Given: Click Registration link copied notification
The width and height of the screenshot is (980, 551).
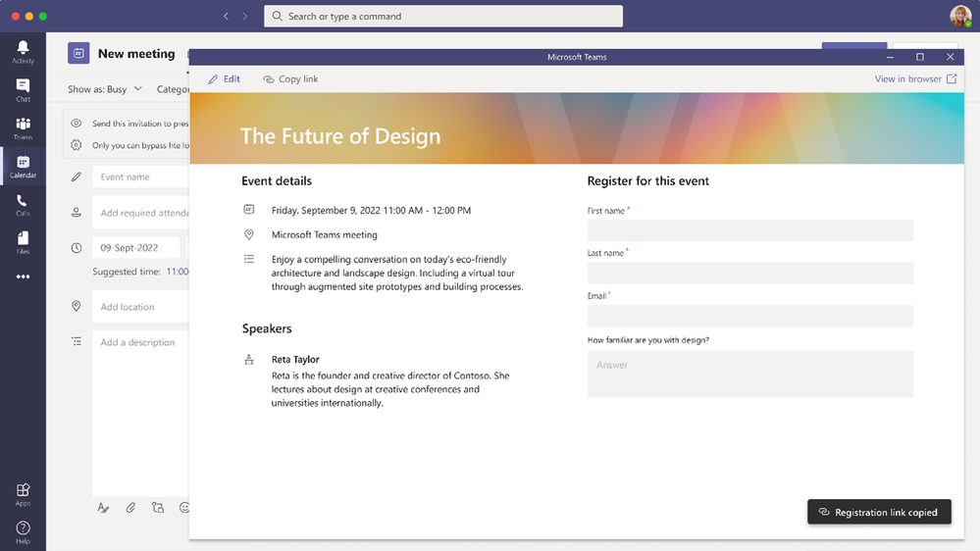Looking at the screenshot, I should [x=879, y=512].
